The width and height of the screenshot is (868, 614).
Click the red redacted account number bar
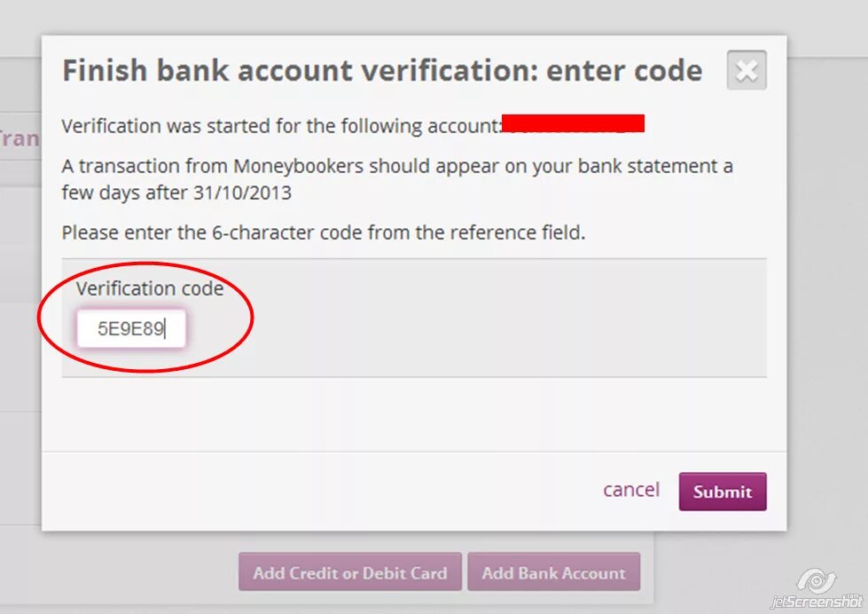[x=573, y=123]
